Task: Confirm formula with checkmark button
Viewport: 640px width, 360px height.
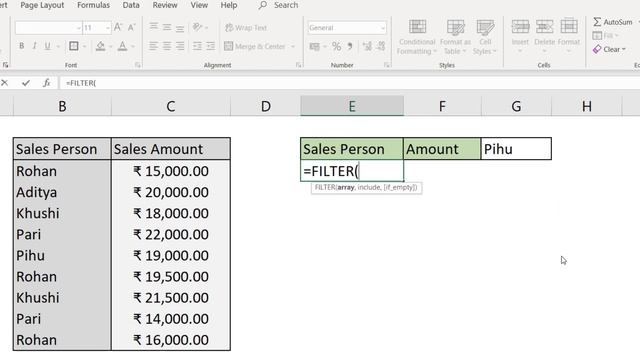Action: (26, 83)
